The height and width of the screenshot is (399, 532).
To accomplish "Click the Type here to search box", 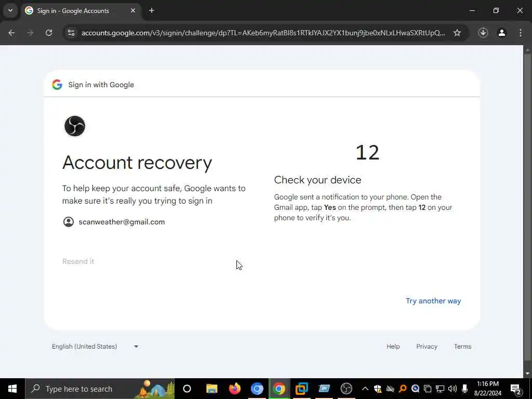I will click(100, 389).
